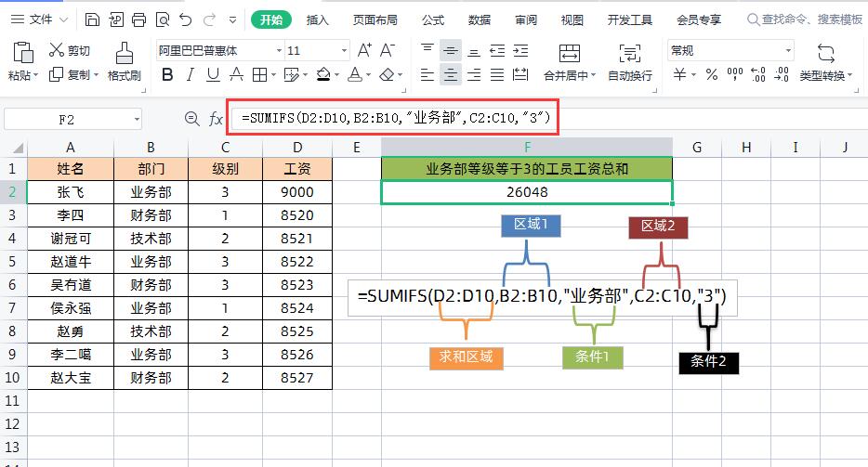
Task: Click the Export/Save As icon next to Save
Action: tap(115, 19)
